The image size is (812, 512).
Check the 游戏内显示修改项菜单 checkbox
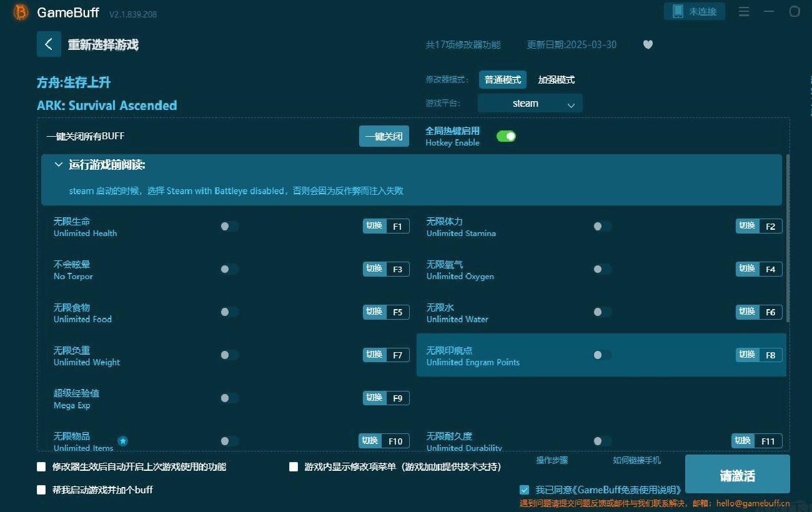pyautogui.click(x=294, y=466)
